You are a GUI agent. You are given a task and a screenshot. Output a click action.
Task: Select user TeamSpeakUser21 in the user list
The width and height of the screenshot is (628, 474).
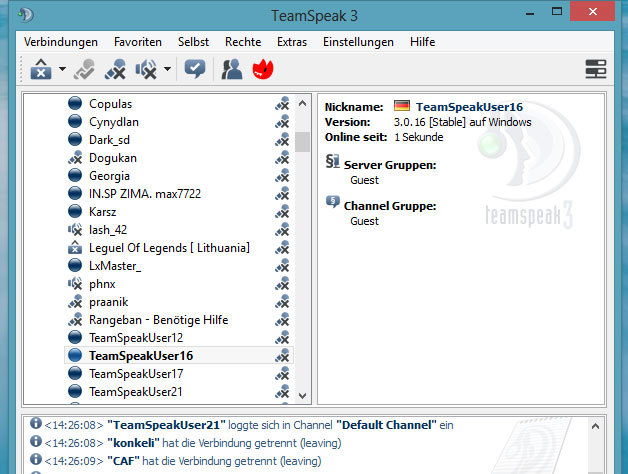136,392
